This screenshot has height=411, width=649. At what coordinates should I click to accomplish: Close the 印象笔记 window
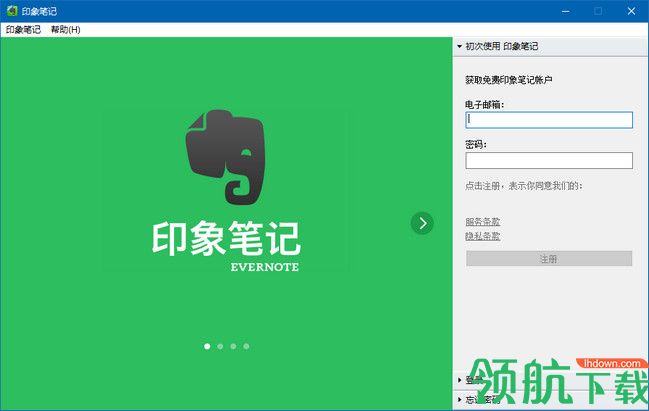pos(631,11)
